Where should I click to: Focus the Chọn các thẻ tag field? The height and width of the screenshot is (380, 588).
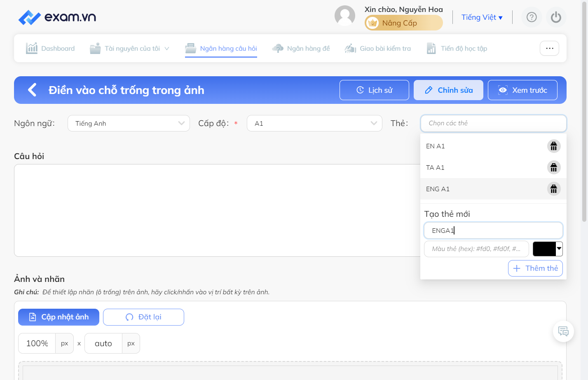pyautogui.click(x=494, y=123)
